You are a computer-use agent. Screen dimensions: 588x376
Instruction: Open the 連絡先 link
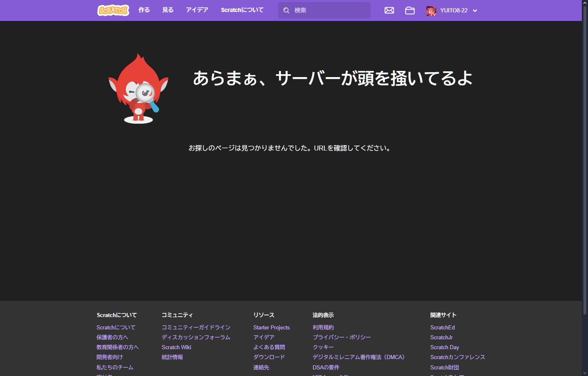[261, 367]
